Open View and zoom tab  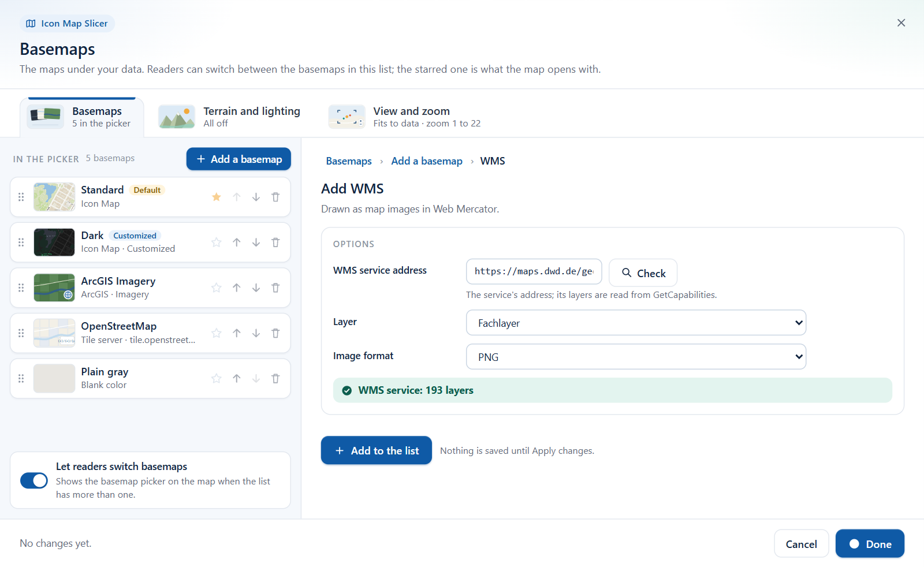click(x=405, y=117)
